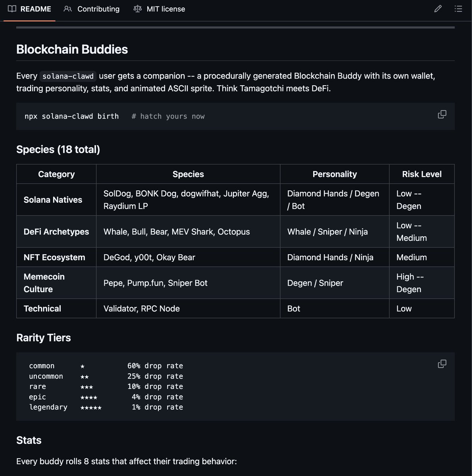The height and width of the screenshot is (476, 472).
Task: Open the README outline list icon
Action: pos(458,9)
